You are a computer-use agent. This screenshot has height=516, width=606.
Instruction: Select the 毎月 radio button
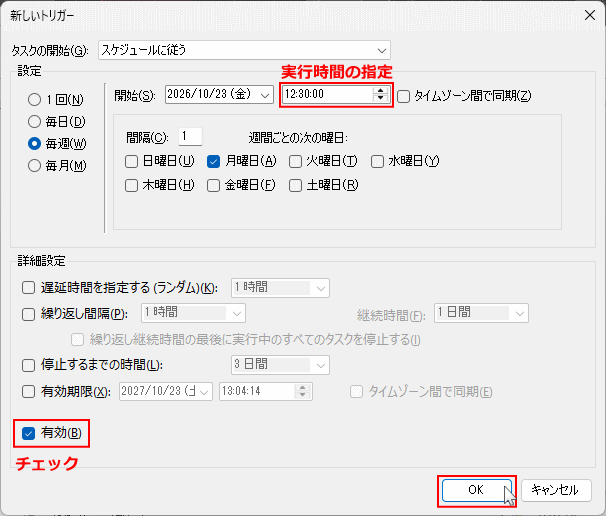[x=34, y=166]
